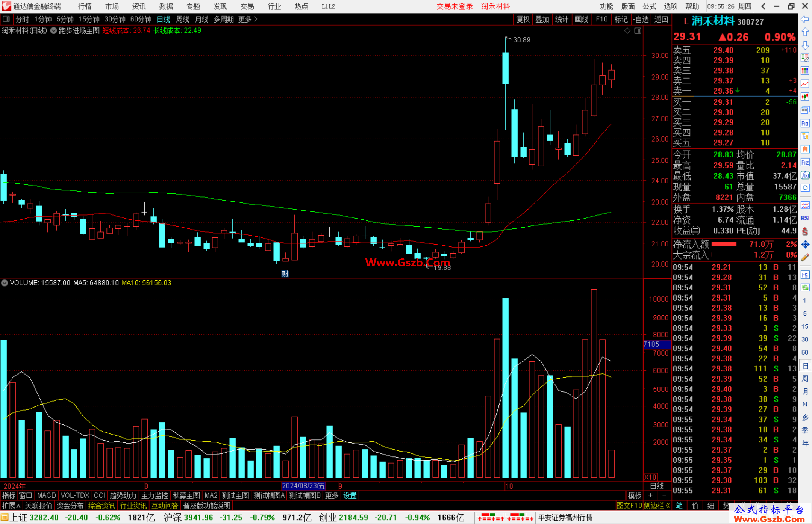812x524 pixels.
Task: Click the 设置 button in the indicator tabs
Action: pyautogui.click(x=350, y=495)
